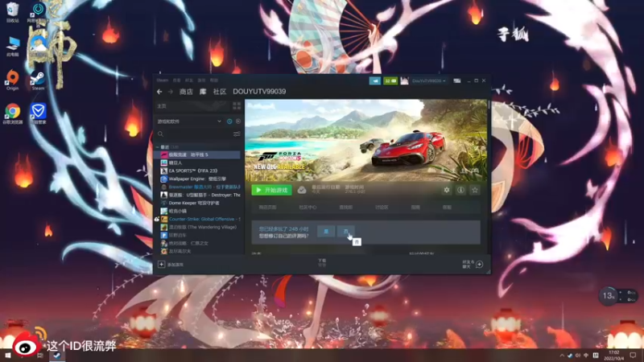Select 极限竞速：地平线 5 in the library list
The height and width of the screenshot is (362, 644).
(197, 154)
